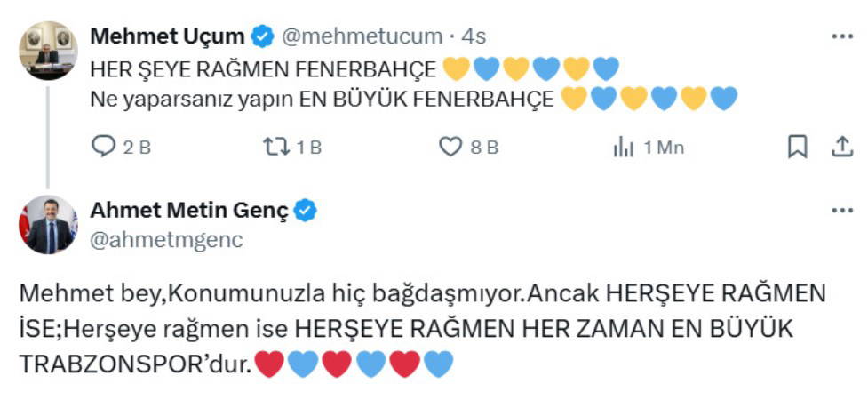Open the 4s timestamp link
This screenshot has height=400, width=868.
point(471,36)
